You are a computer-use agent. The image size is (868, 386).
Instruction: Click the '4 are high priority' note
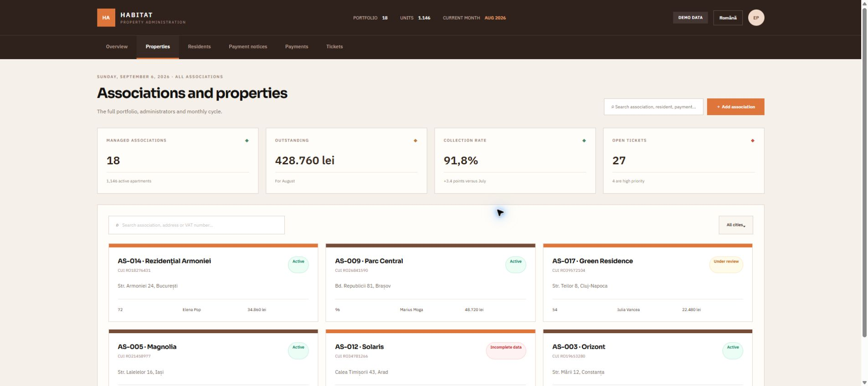628,181
